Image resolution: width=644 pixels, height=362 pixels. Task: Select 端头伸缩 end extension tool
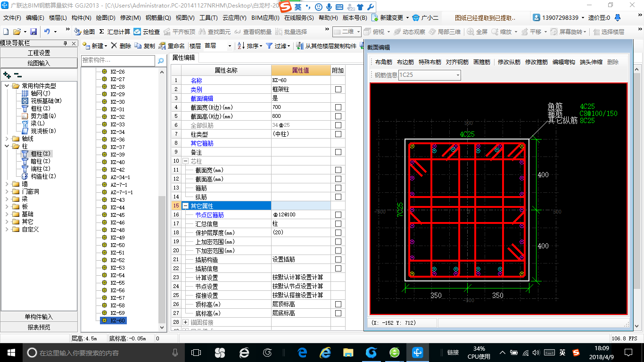[591, 62]
